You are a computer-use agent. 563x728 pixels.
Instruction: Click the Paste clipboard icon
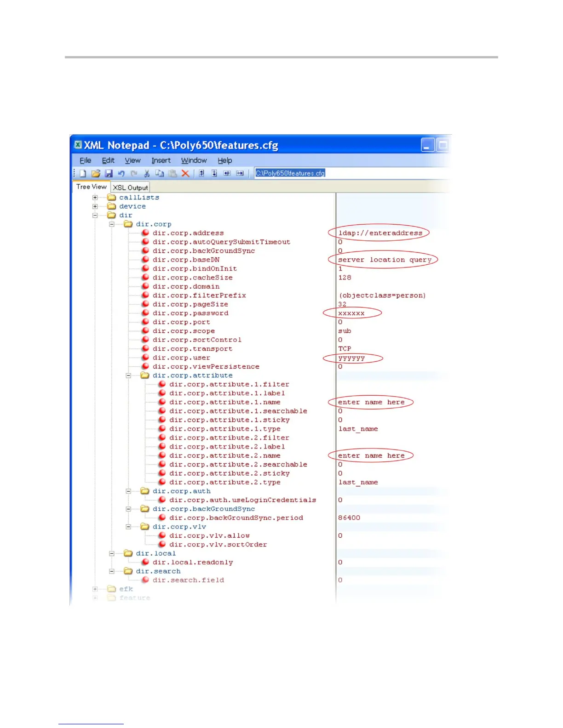172,173
